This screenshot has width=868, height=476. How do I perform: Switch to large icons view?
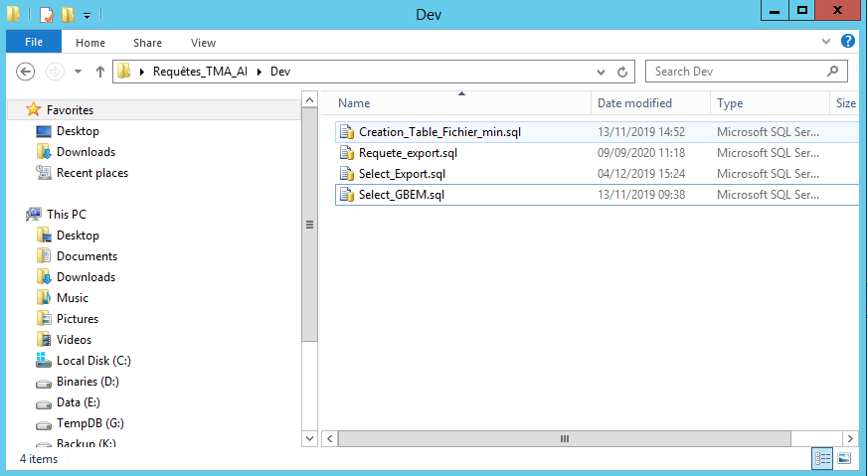coord(844,458)
